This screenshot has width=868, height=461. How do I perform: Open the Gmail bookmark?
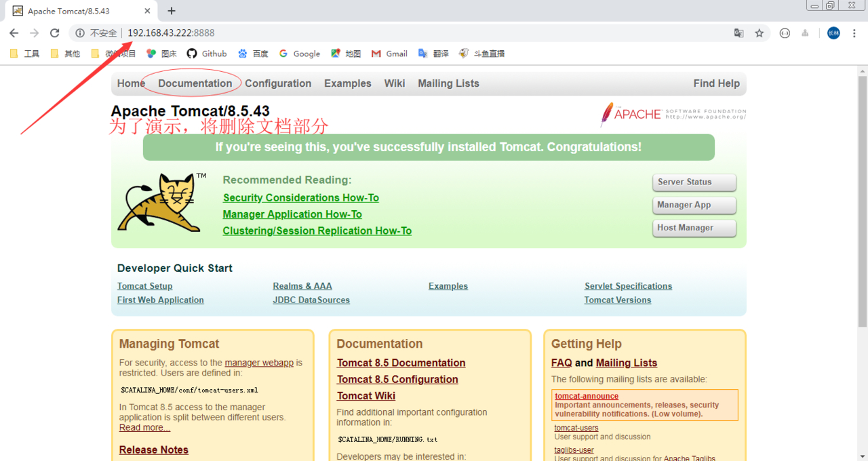(389, 54)
